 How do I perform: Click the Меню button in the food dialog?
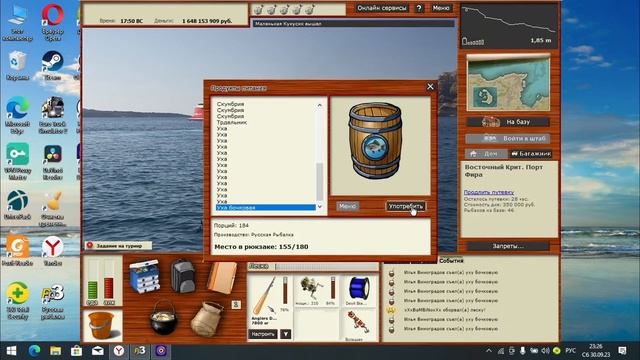pos(347,206)
